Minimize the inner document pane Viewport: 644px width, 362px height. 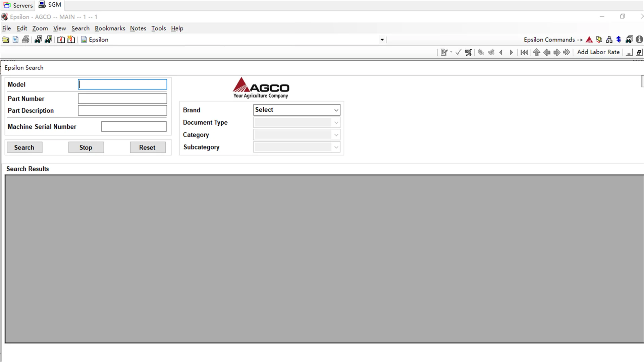click(x=630, y=52)
